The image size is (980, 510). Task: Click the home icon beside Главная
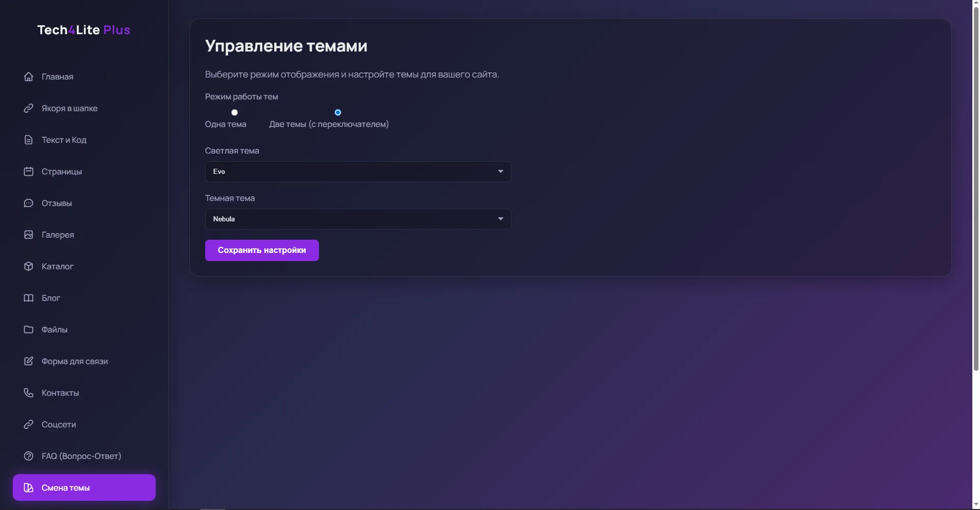[x=29, y=76]
